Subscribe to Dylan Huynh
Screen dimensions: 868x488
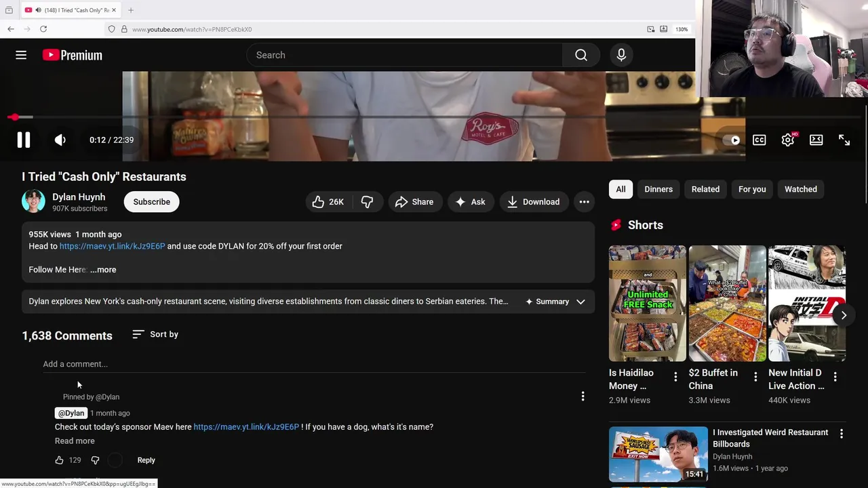(152, 202)
